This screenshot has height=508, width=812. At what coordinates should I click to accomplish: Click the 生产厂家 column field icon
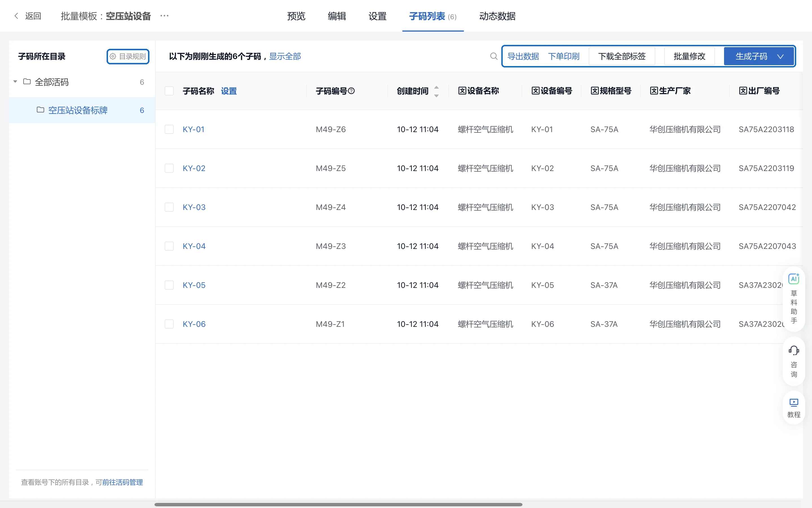[654, 91]
